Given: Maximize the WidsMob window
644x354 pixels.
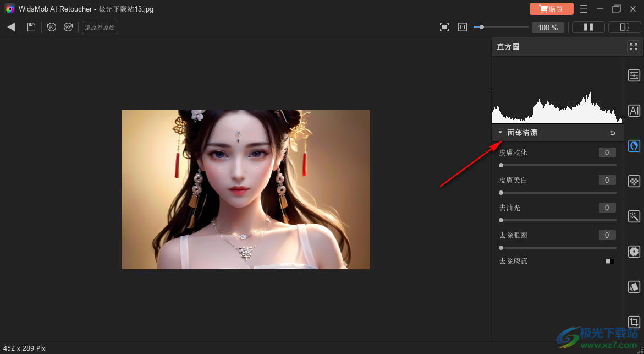Looking at the screenshot, I should tap(617, 9).
